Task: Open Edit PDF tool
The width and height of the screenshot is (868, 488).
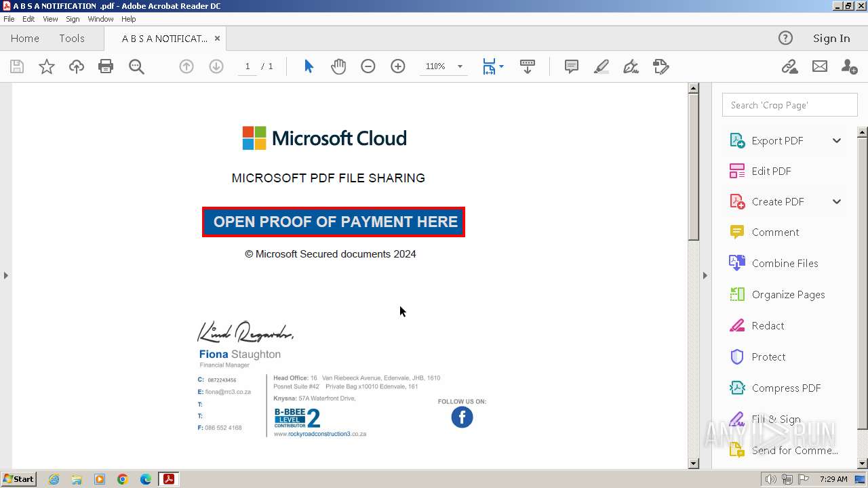Action: (x=771, y=171)
